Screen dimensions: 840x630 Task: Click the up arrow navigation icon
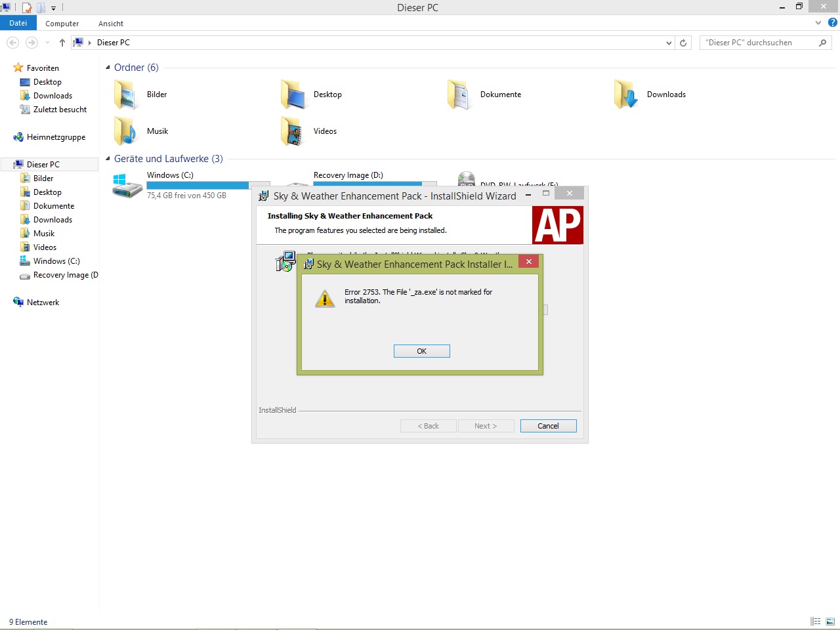[x=62, y=43]
